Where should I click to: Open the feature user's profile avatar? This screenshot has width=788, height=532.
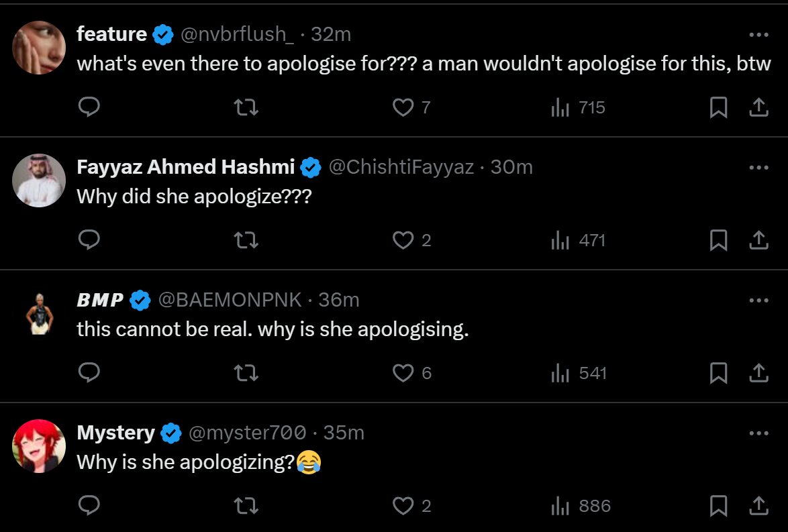click(x=40, y=48)
